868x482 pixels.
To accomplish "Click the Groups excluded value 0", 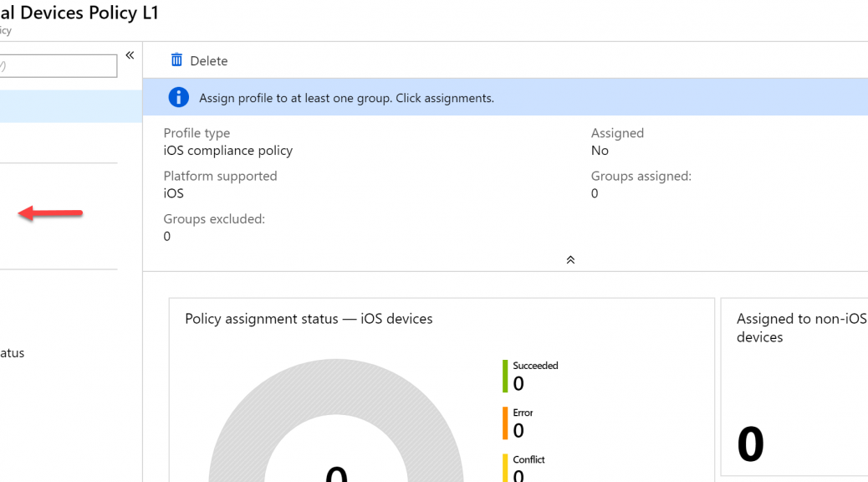I will [x=167, y=237].
